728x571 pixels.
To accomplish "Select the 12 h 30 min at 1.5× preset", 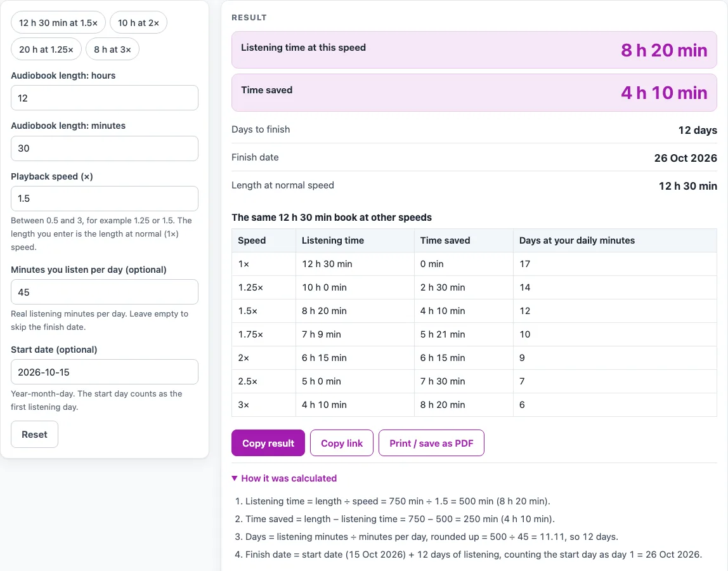I will pyautogui.click(x=58, y=23).
